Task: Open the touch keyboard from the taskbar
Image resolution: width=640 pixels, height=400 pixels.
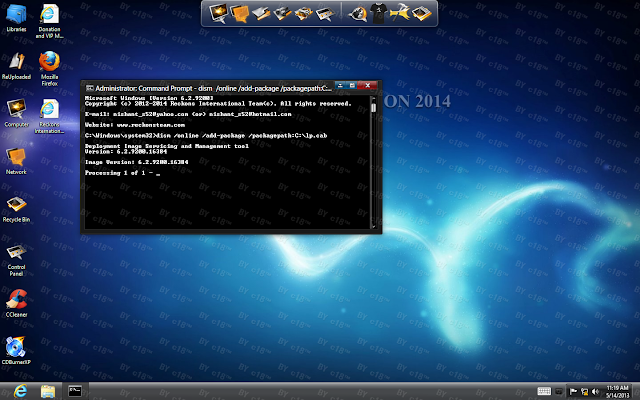Action: pyautogui.click(x=544, y=391)
